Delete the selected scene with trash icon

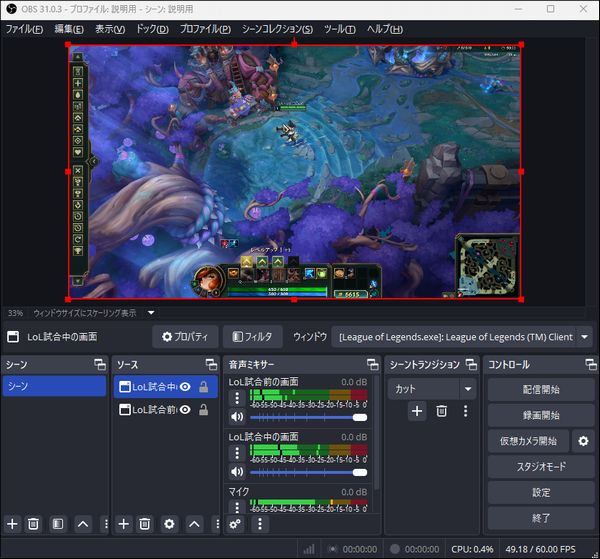click(x=33, y=524)
